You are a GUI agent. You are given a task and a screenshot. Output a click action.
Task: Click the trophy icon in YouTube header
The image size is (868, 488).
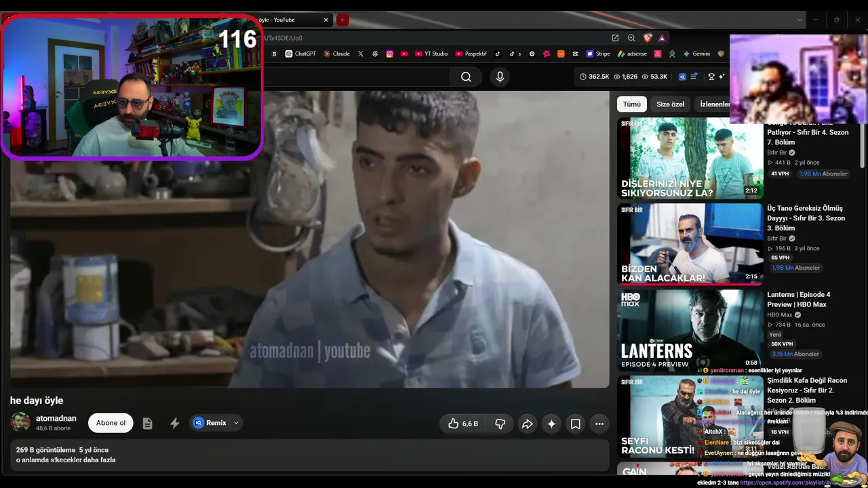click(x=711, y=77)
